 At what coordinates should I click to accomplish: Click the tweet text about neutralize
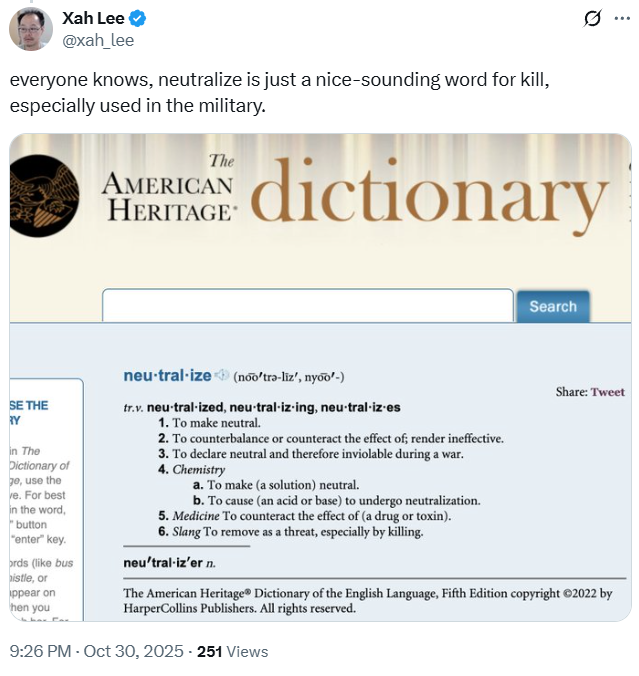pos(300,93)
